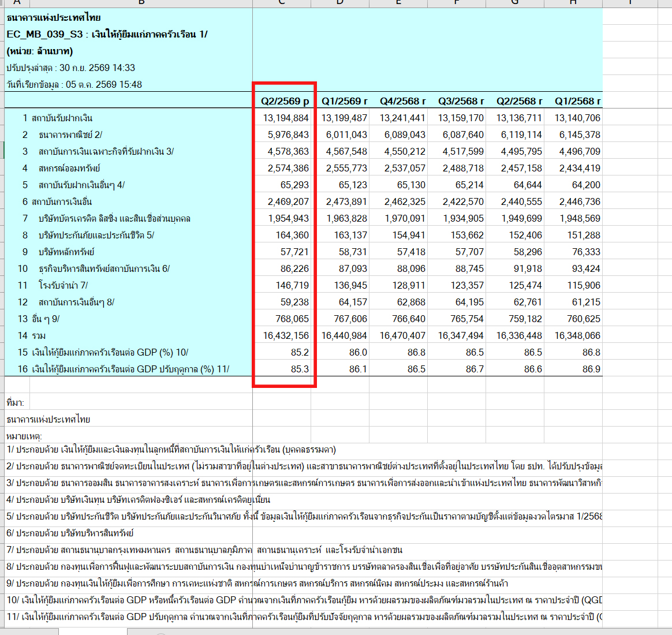Click the label 'สถาบันการเงินเฉพาะกิจที่รับฝากเงิน 3/'

click(106, 151)
